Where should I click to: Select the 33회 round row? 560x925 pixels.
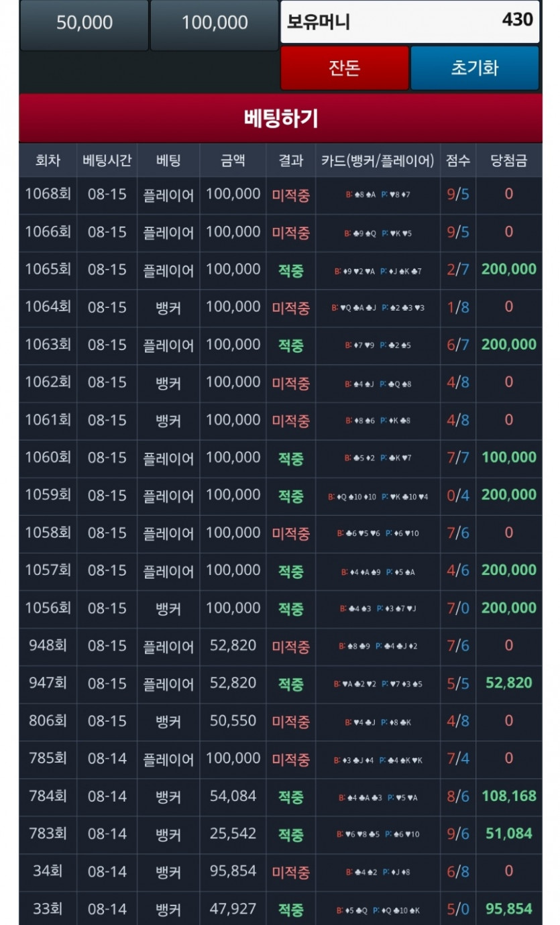(48, 909)
